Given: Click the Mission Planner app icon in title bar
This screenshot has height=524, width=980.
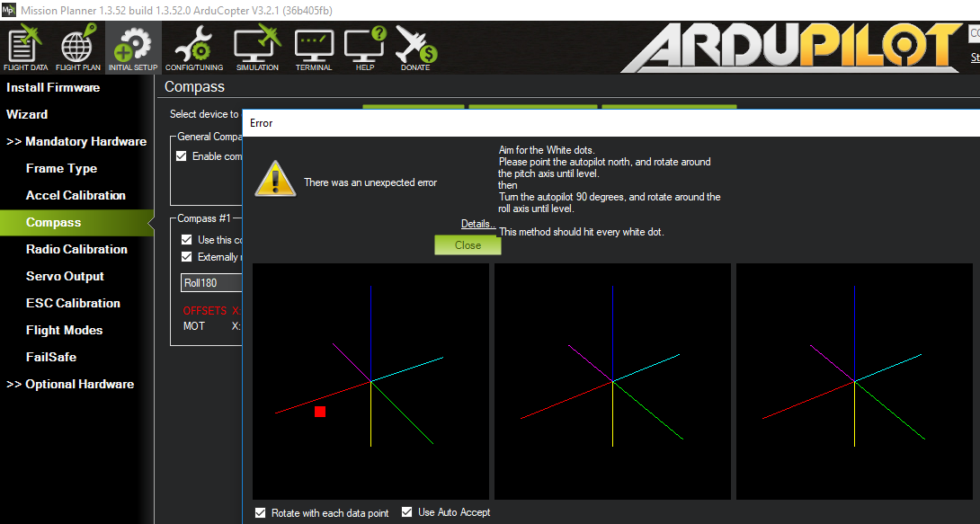Looking at the screenshot, I should (x=9, y=10).
